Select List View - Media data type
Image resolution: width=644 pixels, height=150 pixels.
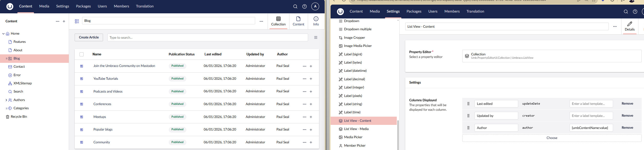tap(356, 129)
